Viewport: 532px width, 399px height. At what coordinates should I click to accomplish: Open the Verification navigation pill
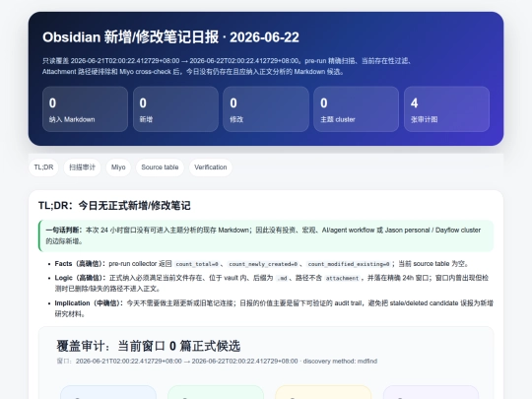pos(211,167)
